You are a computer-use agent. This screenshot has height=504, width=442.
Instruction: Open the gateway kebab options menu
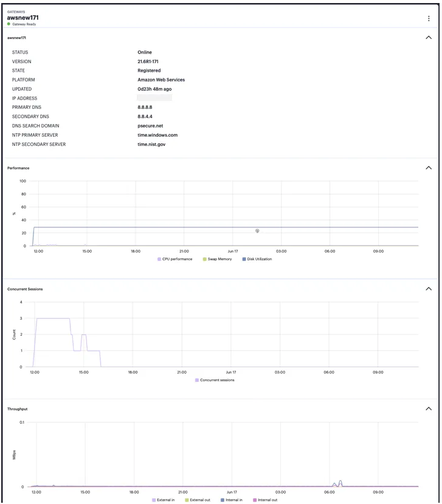coord(429,19)
